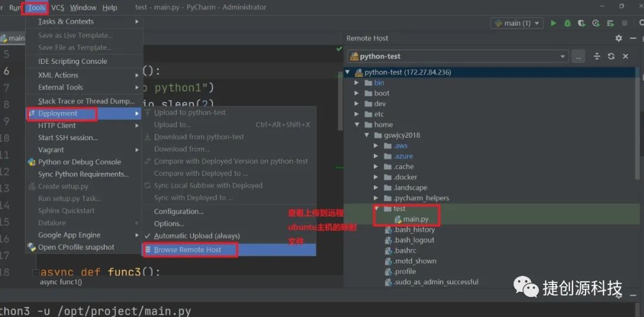Close the remote host connection with the X icon
Image resolution: width=644 pixels, height=317 pixels.
[x=626, y=56]
